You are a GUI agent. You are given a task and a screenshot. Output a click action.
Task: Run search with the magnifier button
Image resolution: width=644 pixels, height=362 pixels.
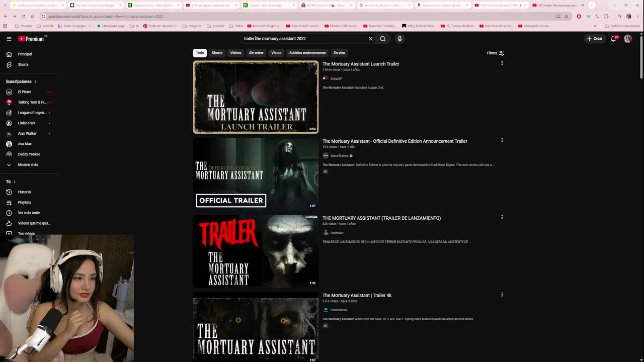[x=383, y=39]
